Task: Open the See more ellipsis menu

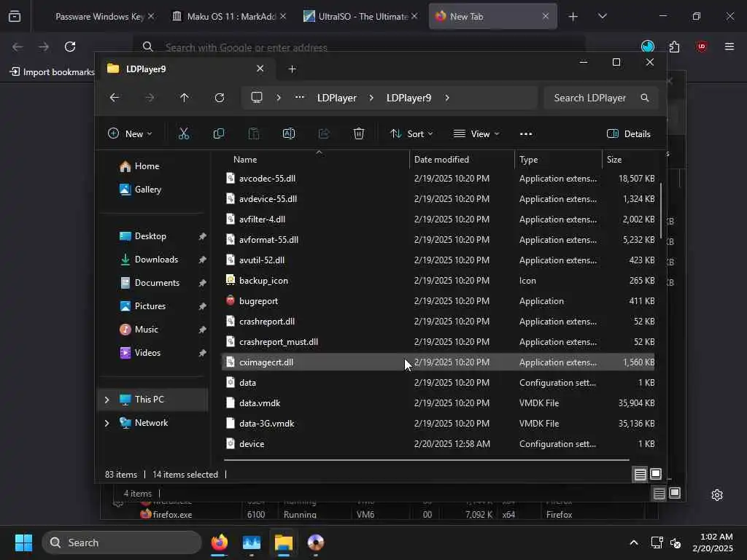Action: click(x=526, y=134)
